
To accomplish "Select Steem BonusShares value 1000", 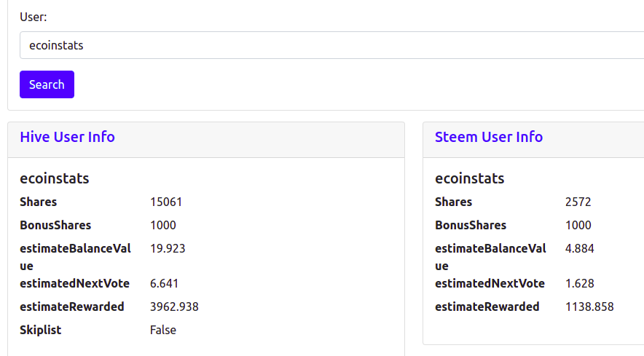I will point(578,226).
